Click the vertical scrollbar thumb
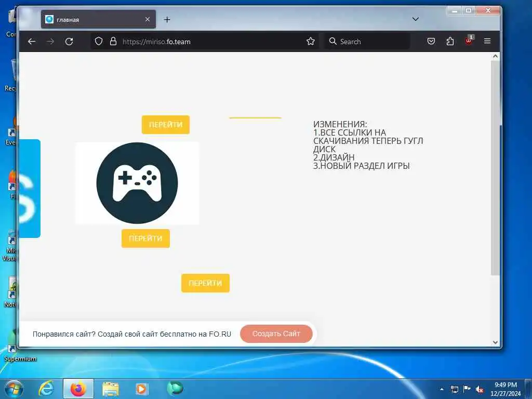Viewport: 532px width, 399px height. pos(495,168)
